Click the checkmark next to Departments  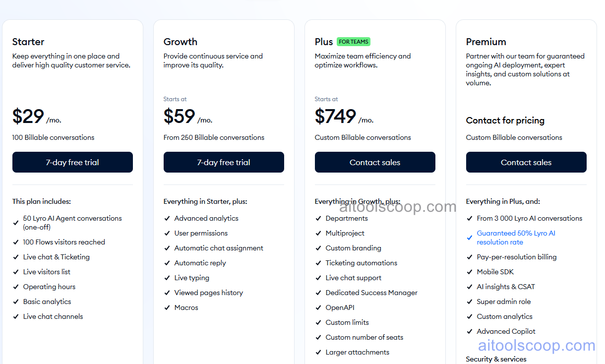(318, 218)
